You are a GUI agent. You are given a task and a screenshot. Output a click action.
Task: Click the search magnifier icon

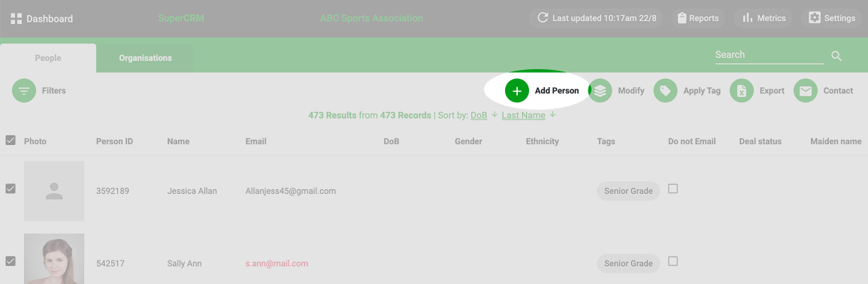click(836, 56)
